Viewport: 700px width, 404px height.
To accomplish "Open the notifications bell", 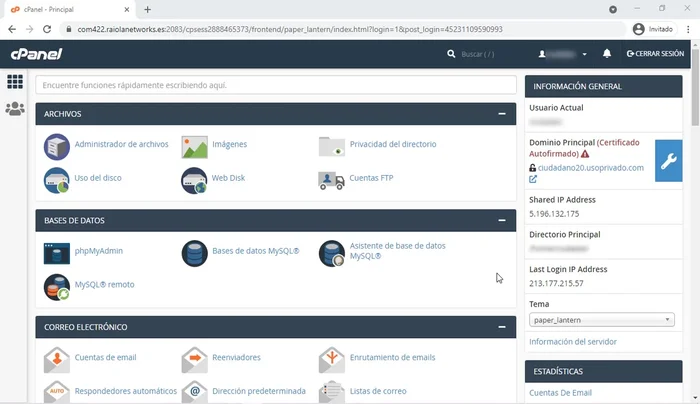I will (x=607, y=54).
